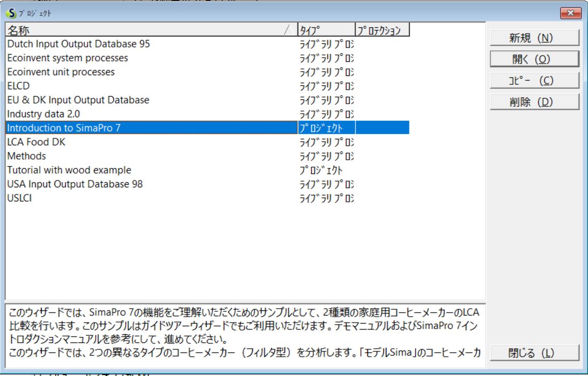Click the 削除 (D) button

(535, 102)
